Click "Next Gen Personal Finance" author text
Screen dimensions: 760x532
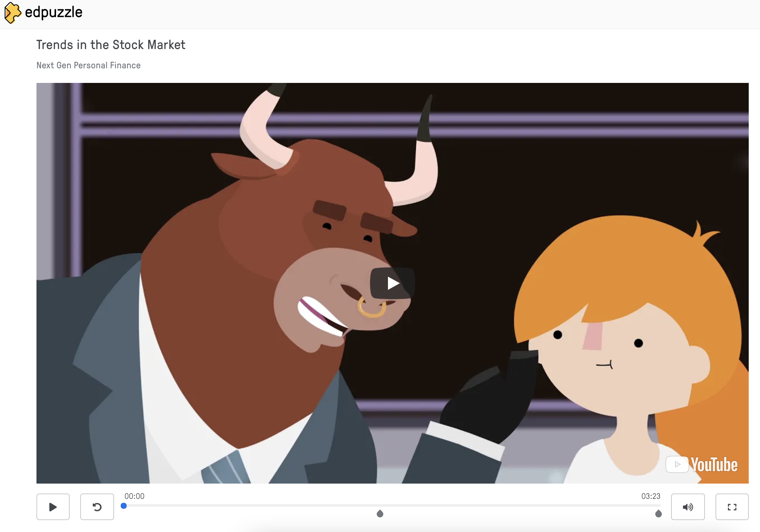(89, 65)
